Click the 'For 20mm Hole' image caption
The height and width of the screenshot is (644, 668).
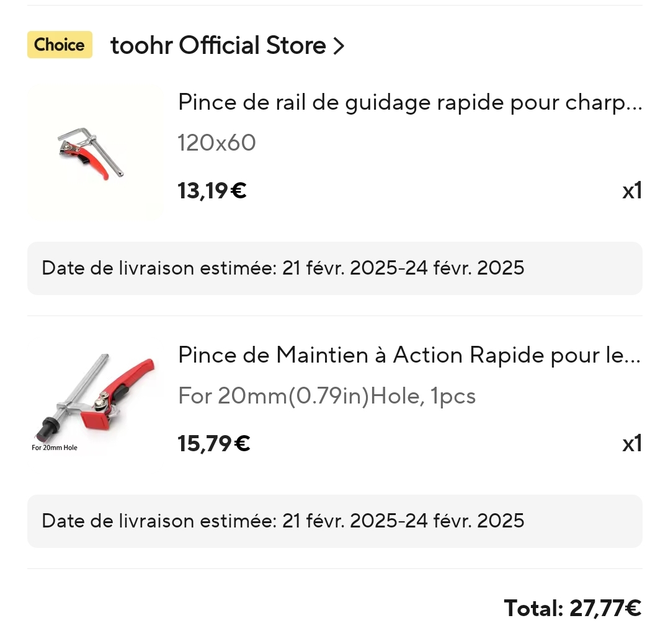tap(55, 448)
